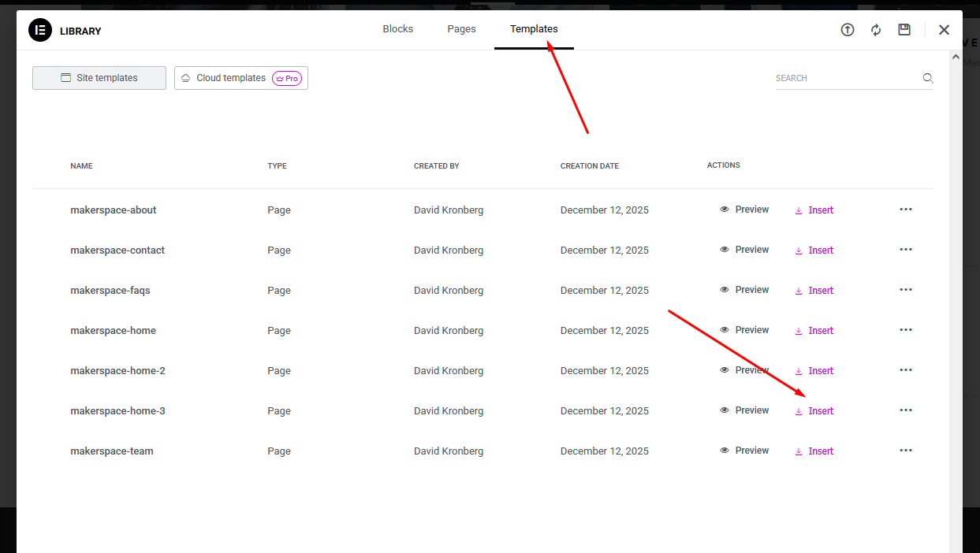Expand more actions for makerspace-team
This screenshot has height=553, width=980.
point(905,451)
